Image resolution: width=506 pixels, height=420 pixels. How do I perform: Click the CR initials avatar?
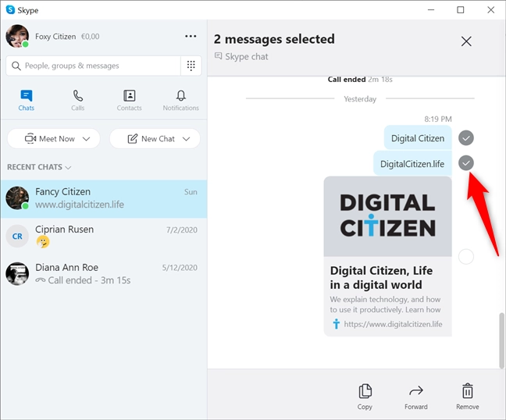click(17, 236)
